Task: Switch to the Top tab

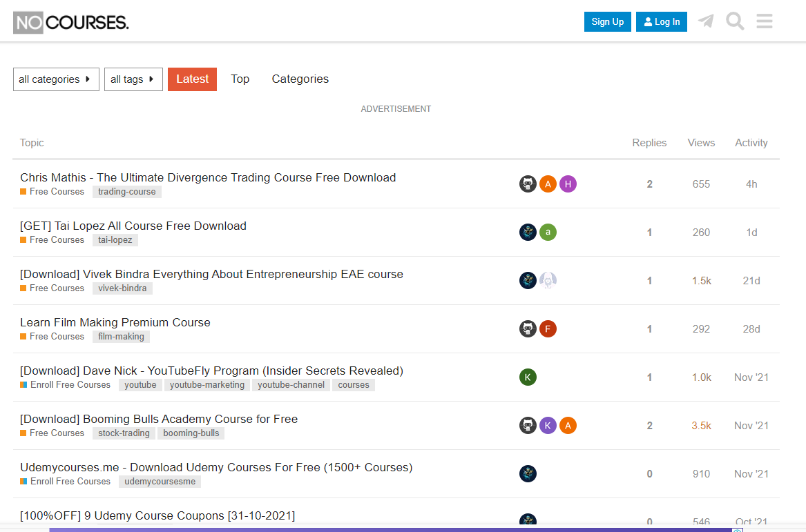Action: 240,79
